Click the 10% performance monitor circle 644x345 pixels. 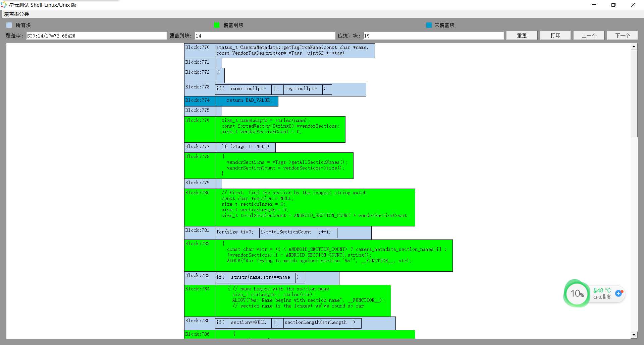(577, 294)
